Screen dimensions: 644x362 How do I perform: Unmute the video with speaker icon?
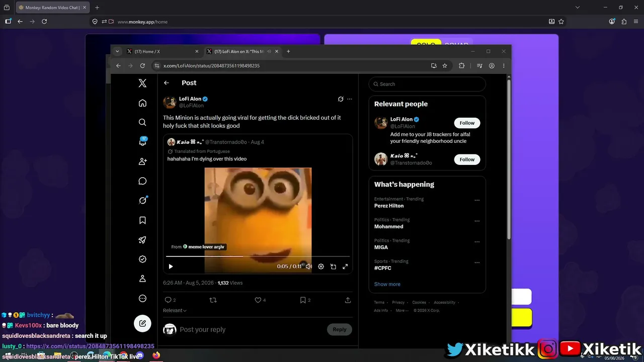click(309, 266)
